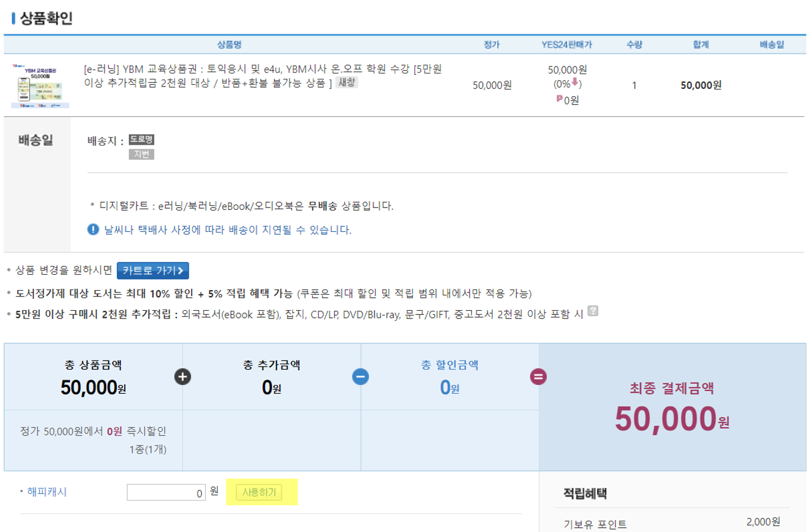Click the 합계 column header
Image resolution: width=807 pixels, height=532 pixels.
tap(701, 44)
